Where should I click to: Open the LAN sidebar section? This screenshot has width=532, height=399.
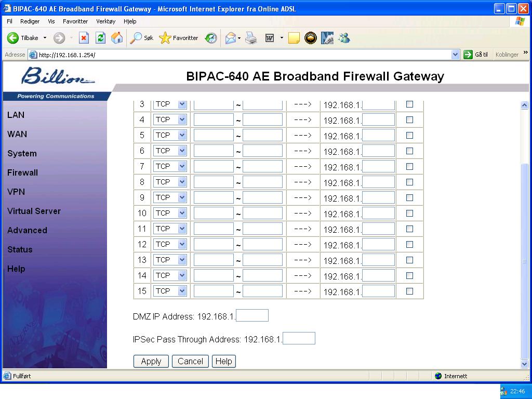(16, 115)
